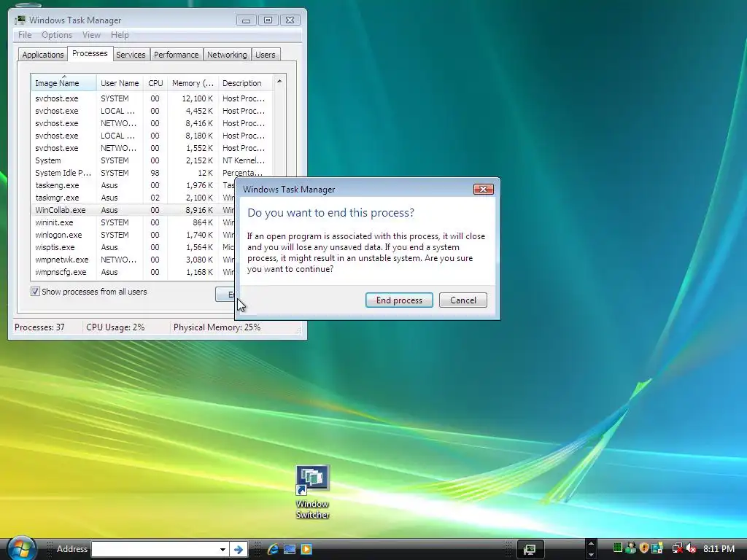Select svchost.exe using 8,180 K memory
747x560 pixels.
coord(152,136)
